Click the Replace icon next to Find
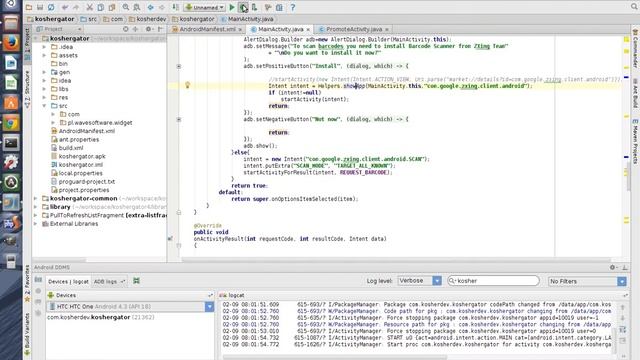The image size is (640, 360). coord(137,7)
